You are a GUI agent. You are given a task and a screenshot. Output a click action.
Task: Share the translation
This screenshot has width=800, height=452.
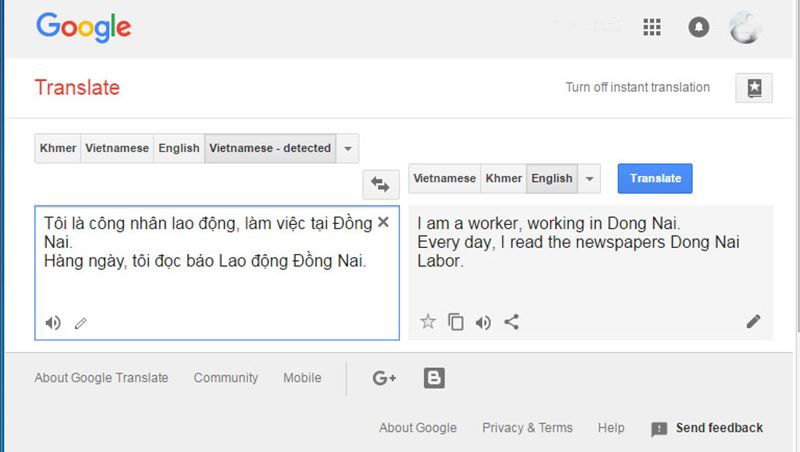511,322
